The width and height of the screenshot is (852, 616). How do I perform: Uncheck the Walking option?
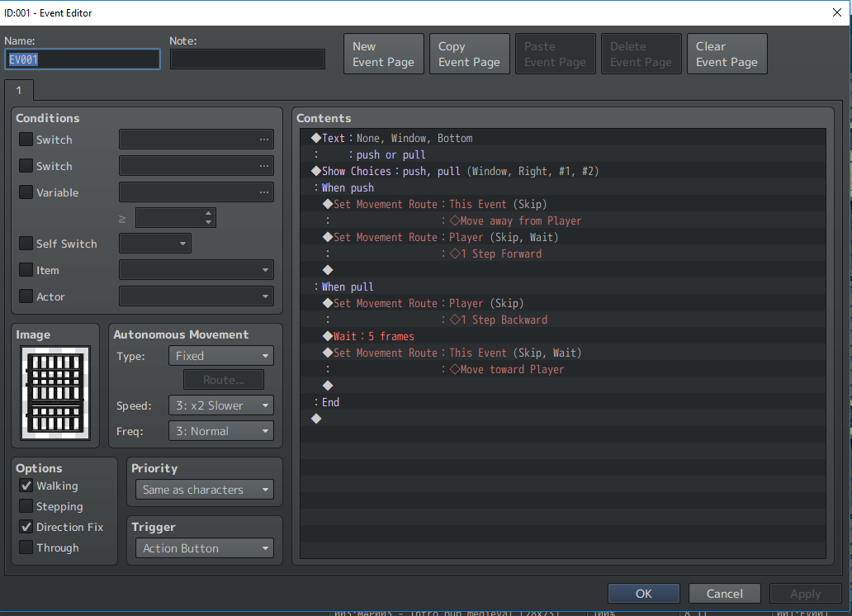coord(26,486)
